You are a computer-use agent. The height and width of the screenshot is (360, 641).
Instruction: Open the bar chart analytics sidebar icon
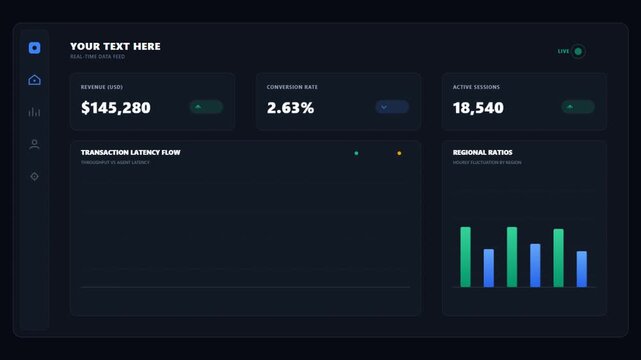click(34, 112)
